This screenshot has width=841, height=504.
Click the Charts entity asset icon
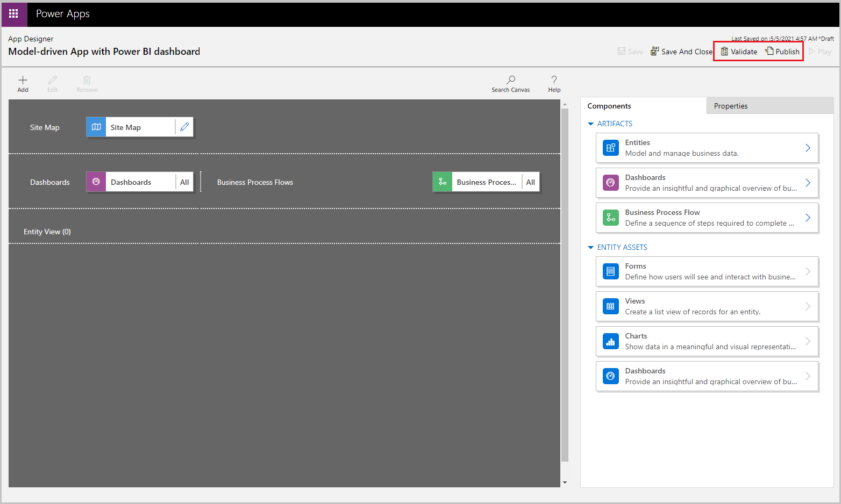click(611, 341)
